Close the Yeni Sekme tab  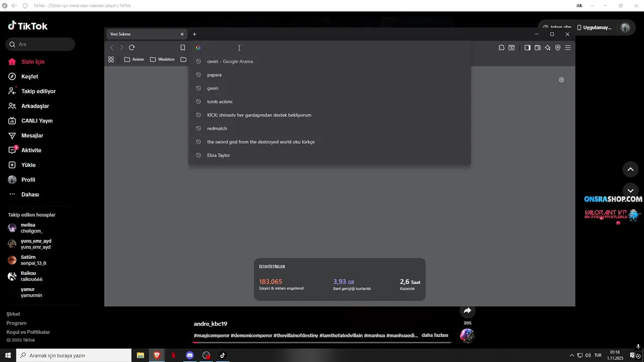click(182, 34)
